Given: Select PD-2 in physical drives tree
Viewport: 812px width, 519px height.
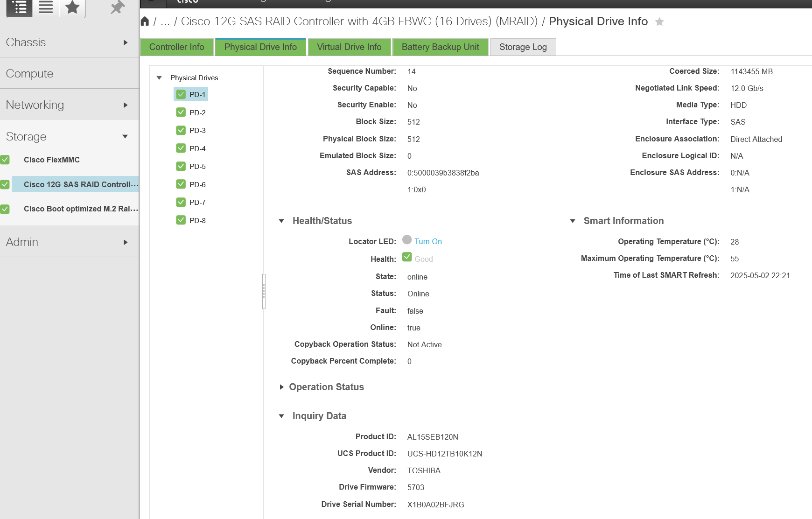Looking at the screenshot, I should point(197,112).
